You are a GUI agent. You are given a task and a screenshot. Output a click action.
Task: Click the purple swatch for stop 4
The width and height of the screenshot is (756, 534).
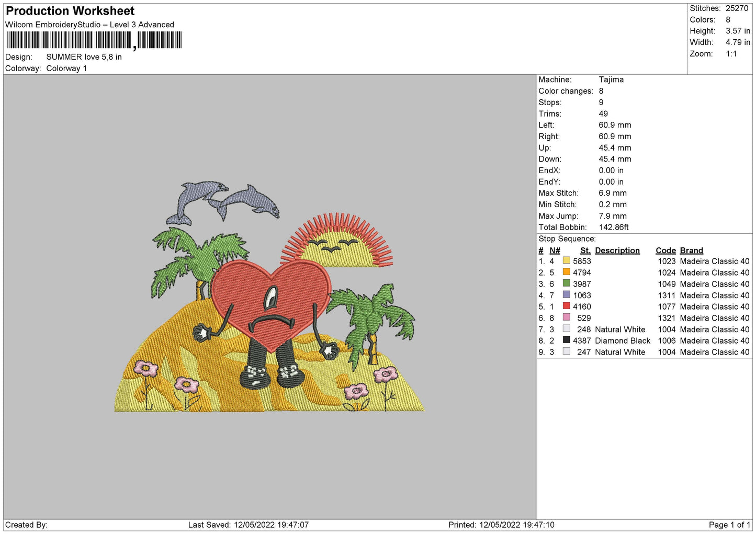click(x=566, y=294)
